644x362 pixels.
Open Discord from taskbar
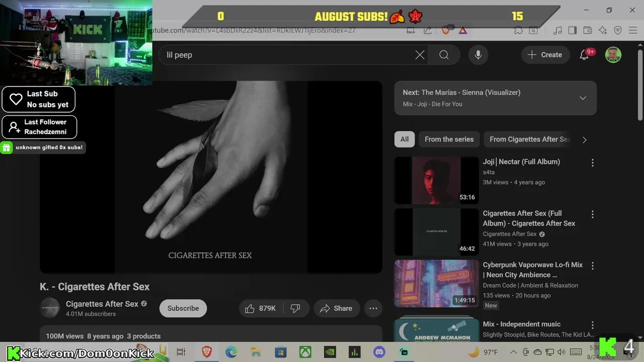point(379,352)
